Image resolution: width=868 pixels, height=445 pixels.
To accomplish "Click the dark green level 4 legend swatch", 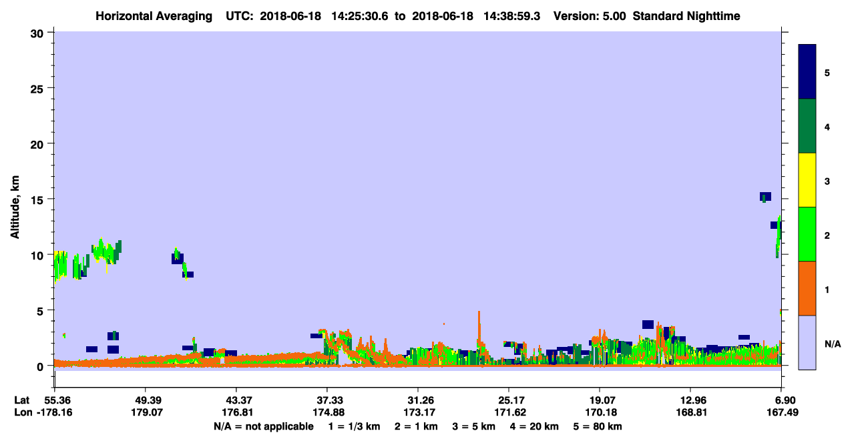I will click(x=807, y=126).
